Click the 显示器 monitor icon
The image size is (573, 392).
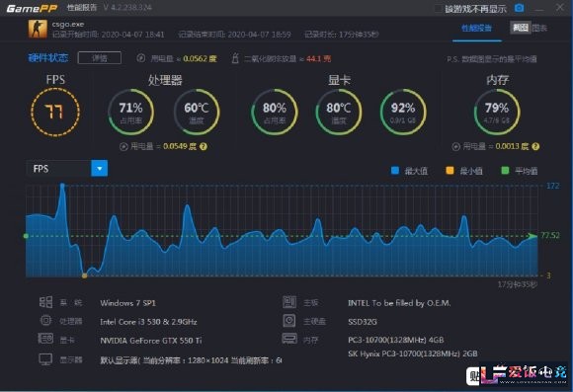(x=45, y=359)
